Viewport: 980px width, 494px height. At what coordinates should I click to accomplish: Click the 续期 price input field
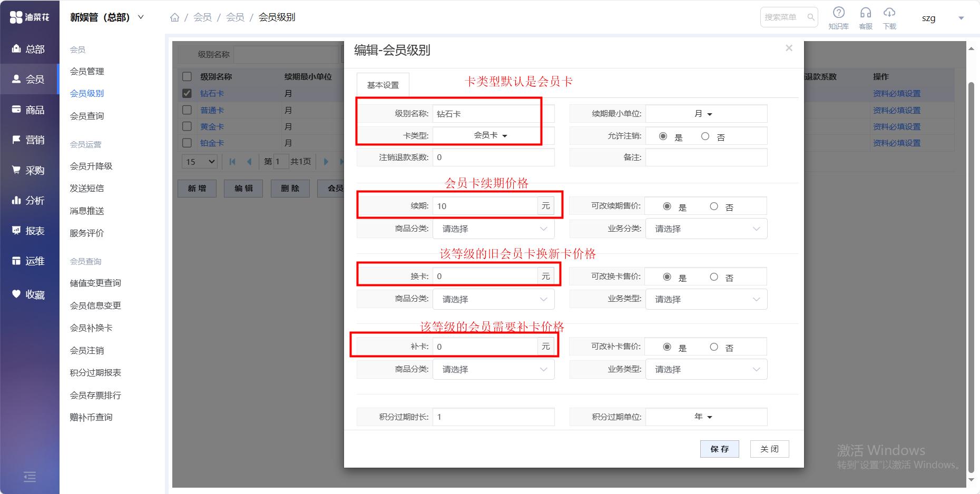485,206
